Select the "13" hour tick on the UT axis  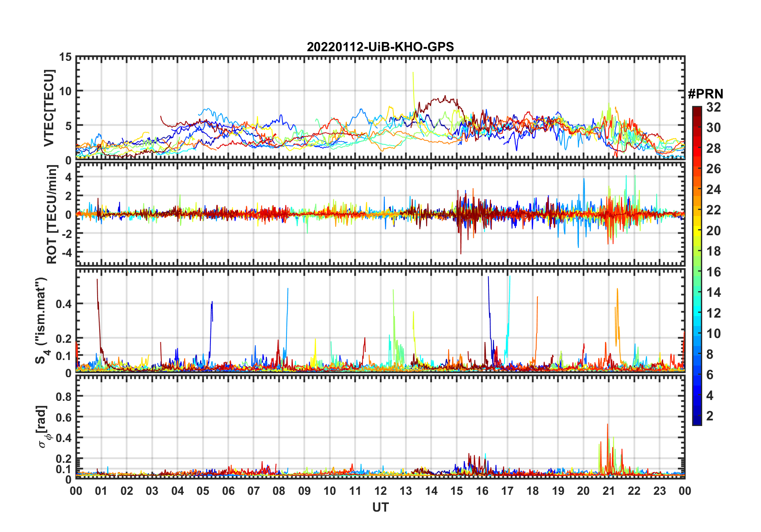406,491
